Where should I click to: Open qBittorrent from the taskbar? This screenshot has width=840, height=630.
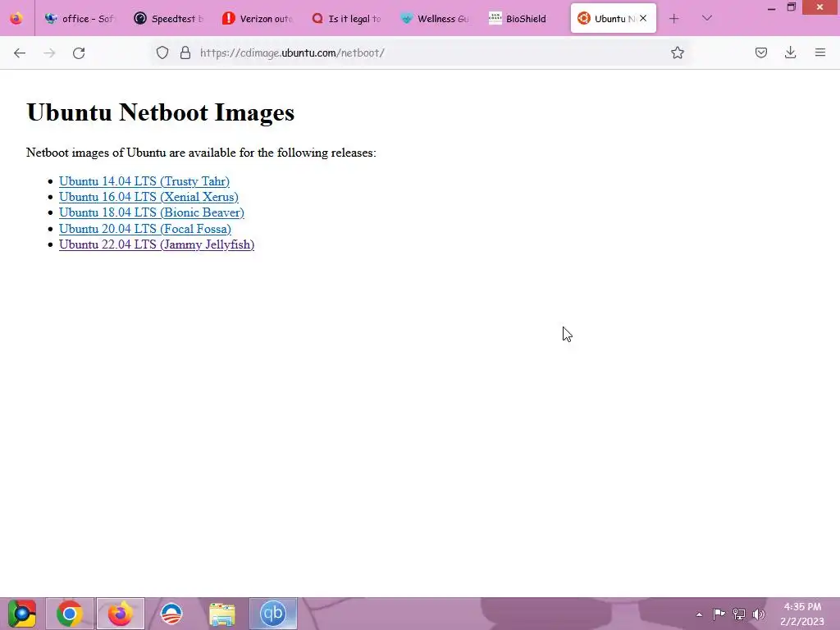(x=272, y=614)
